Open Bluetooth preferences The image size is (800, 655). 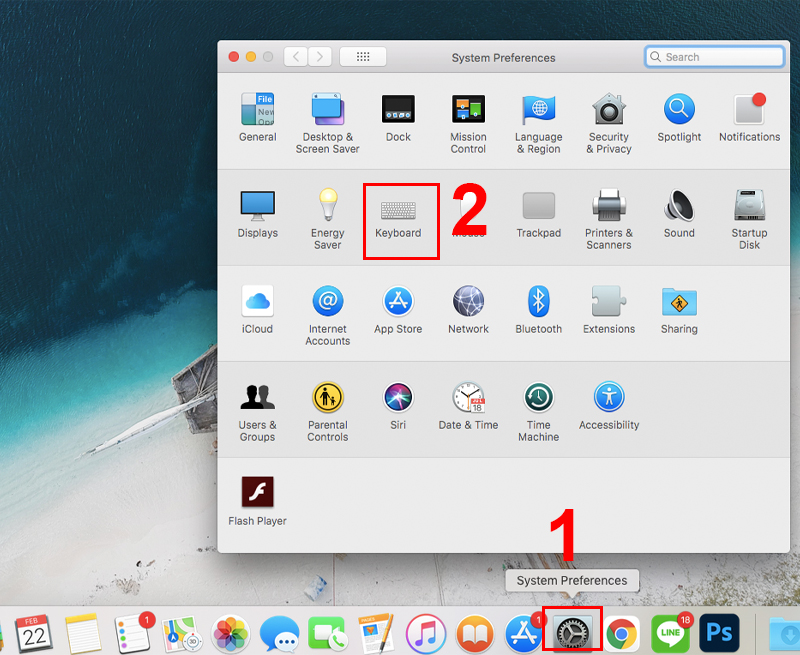tap(538, 303)
